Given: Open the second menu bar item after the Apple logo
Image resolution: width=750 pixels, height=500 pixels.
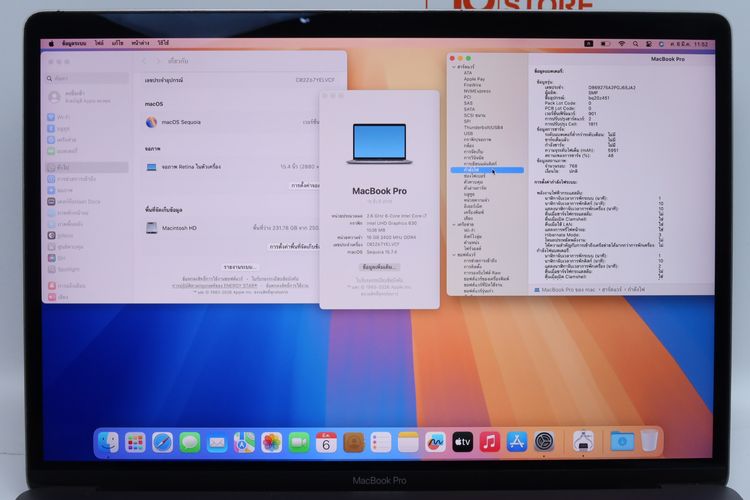Looking at the screenshot, I should [99, 44].
